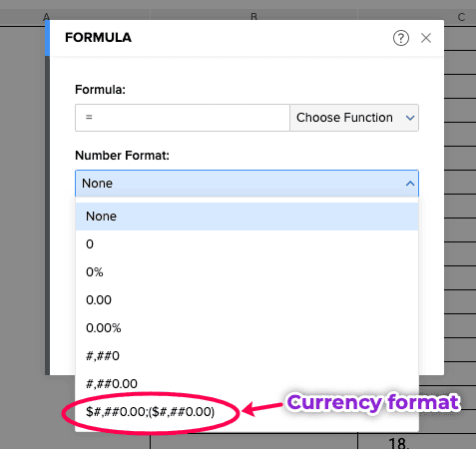476x449 pixels.
Task: Open the help question mark icon
Action: (401, 38)
